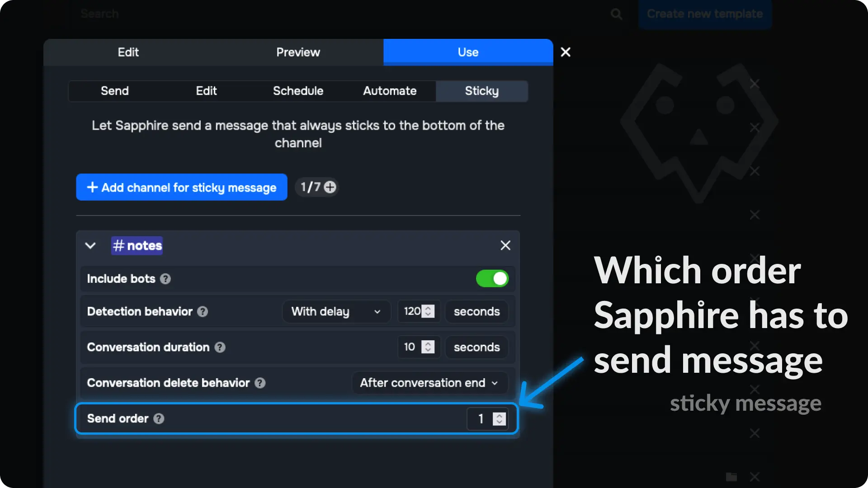Click the search magnifier icon in background
This screenshot has width=868, height=488.
616,14
